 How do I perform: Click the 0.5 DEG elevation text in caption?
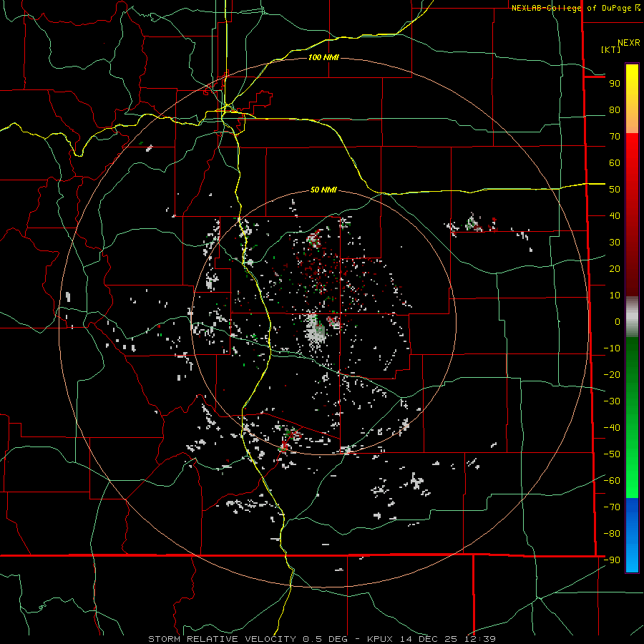point(326,639)
